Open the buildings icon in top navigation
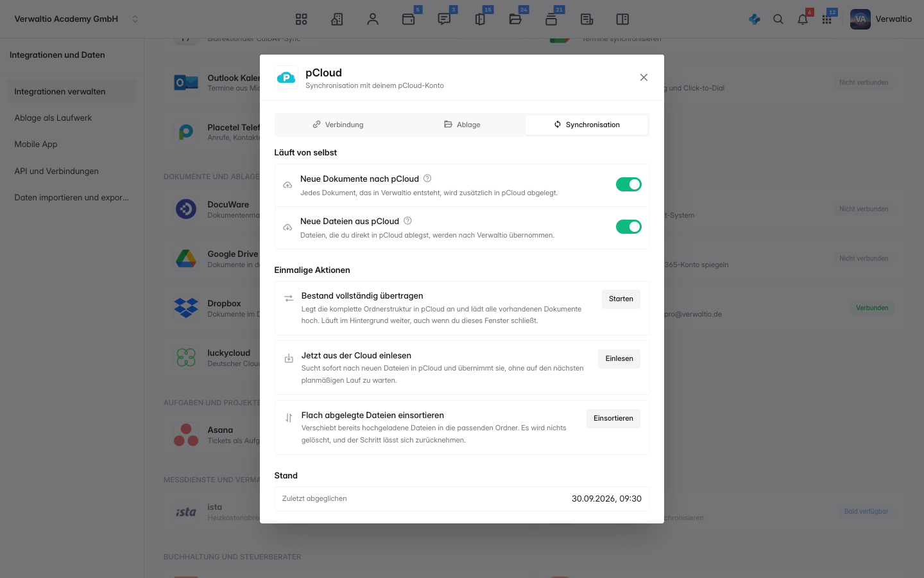The height and width of the screenshot is (578, 924). pos(337,19)
